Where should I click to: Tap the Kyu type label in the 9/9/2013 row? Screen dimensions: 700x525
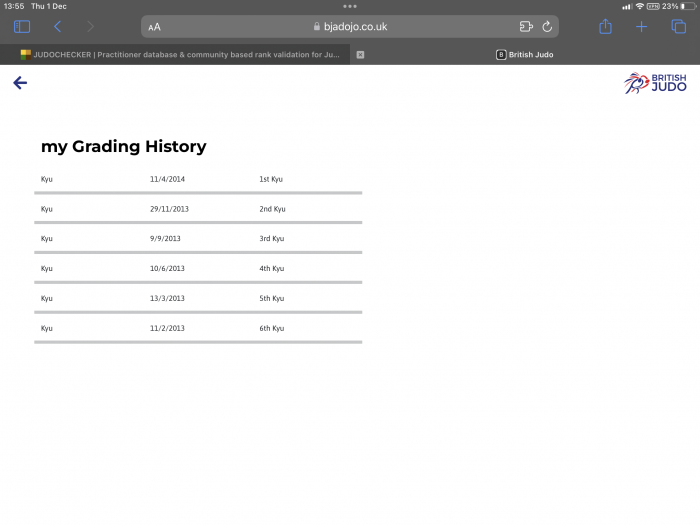46,238
